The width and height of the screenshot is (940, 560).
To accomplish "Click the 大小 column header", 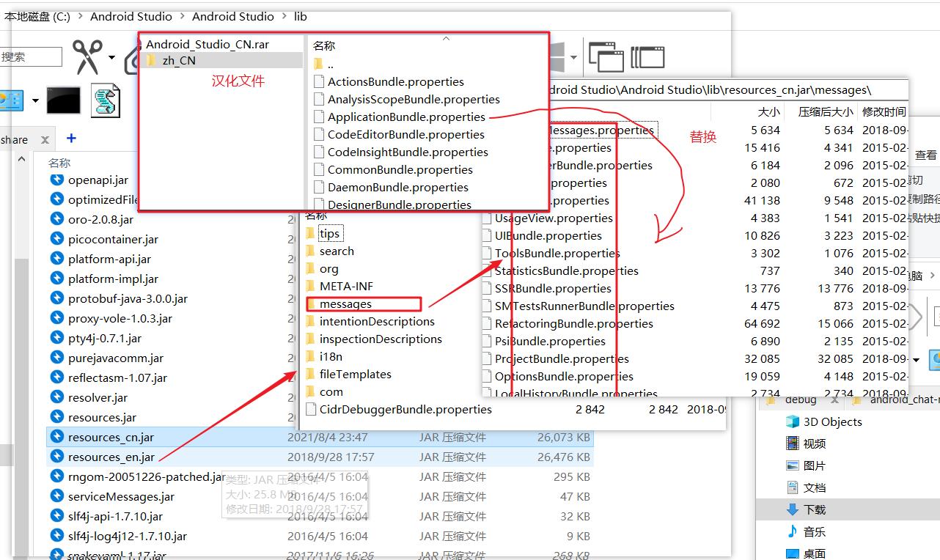I will [x=768, y=112].
